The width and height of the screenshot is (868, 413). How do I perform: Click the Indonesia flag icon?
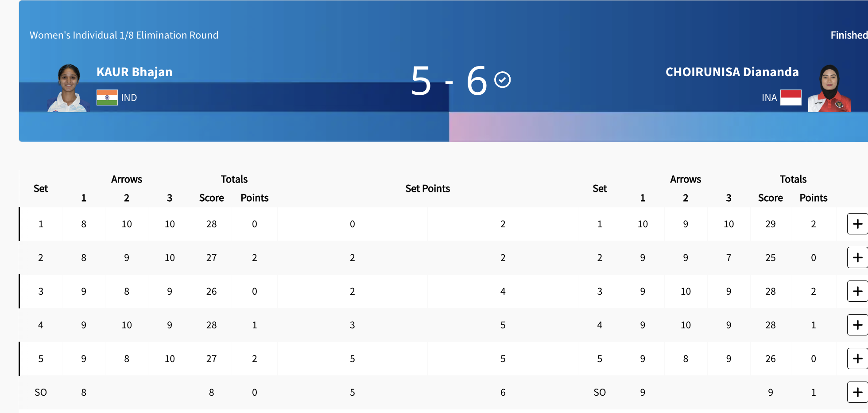pos(790,97)
